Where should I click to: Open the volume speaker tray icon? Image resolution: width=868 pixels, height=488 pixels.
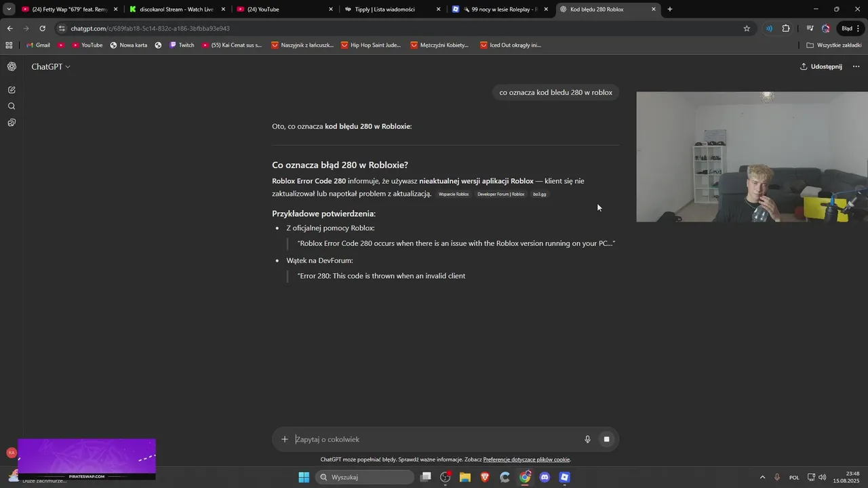point(823,477)
